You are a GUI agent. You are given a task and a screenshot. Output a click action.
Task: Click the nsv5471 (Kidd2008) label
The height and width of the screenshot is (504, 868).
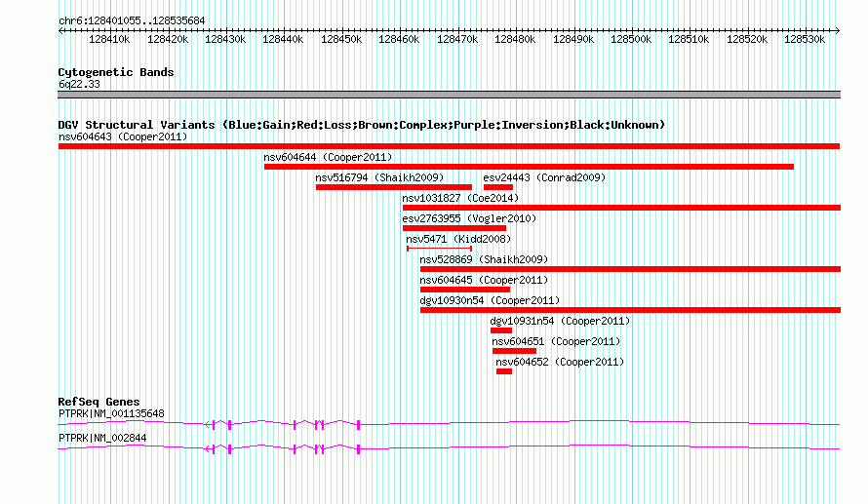pos(458,239)
